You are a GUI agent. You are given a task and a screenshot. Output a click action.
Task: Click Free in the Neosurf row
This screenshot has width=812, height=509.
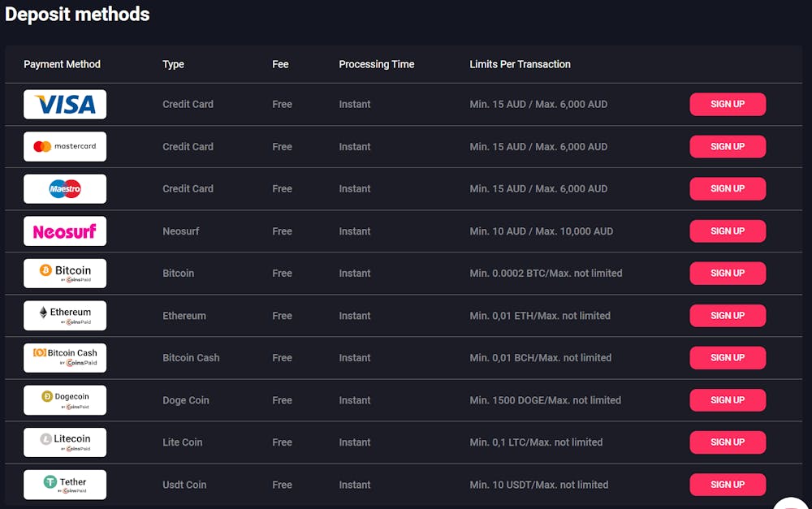[283, 231]
